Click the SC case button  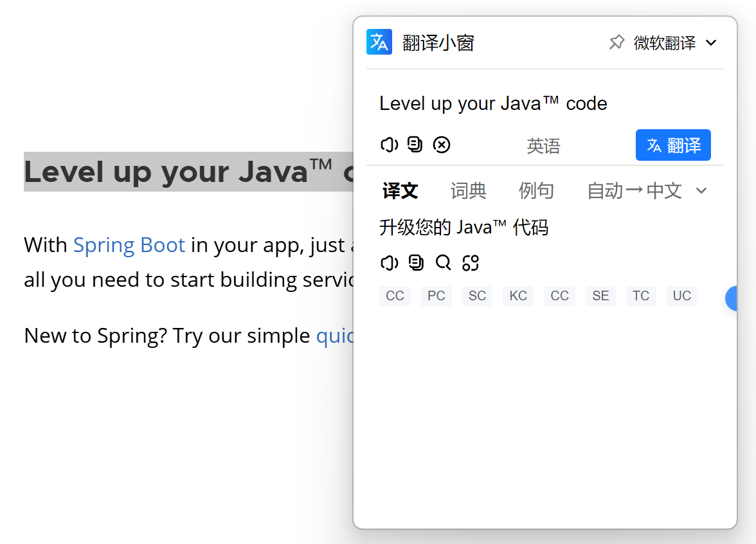pyautogui.click(x=477, y=296)
